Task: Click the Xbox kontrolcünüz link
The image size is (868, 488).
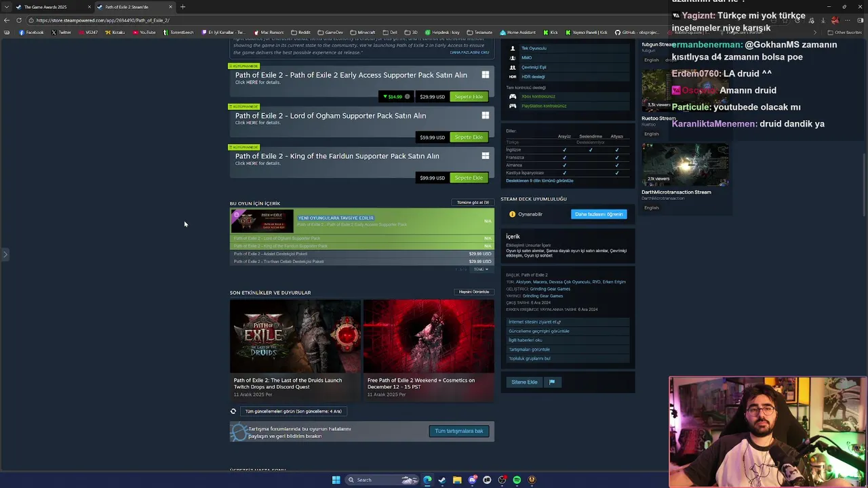Action: point(538,96)
